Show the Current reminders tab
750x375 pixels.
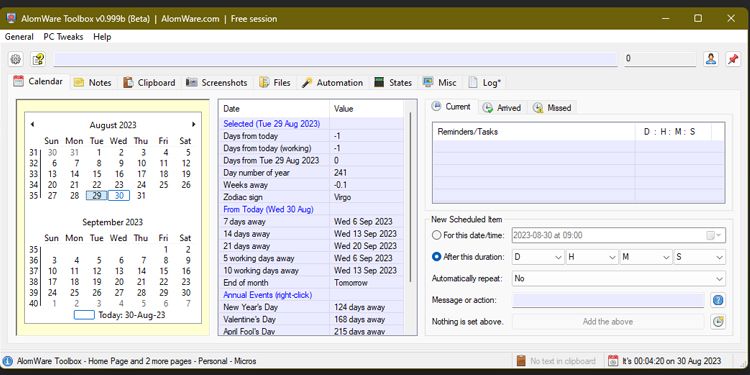(x=452, y=107)
